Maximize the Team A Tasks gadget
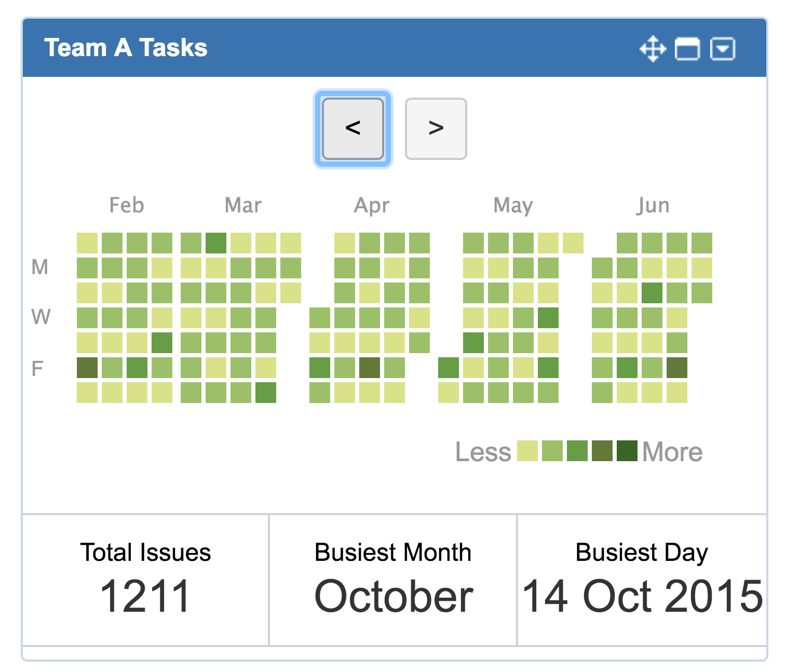 coord(687,49)
